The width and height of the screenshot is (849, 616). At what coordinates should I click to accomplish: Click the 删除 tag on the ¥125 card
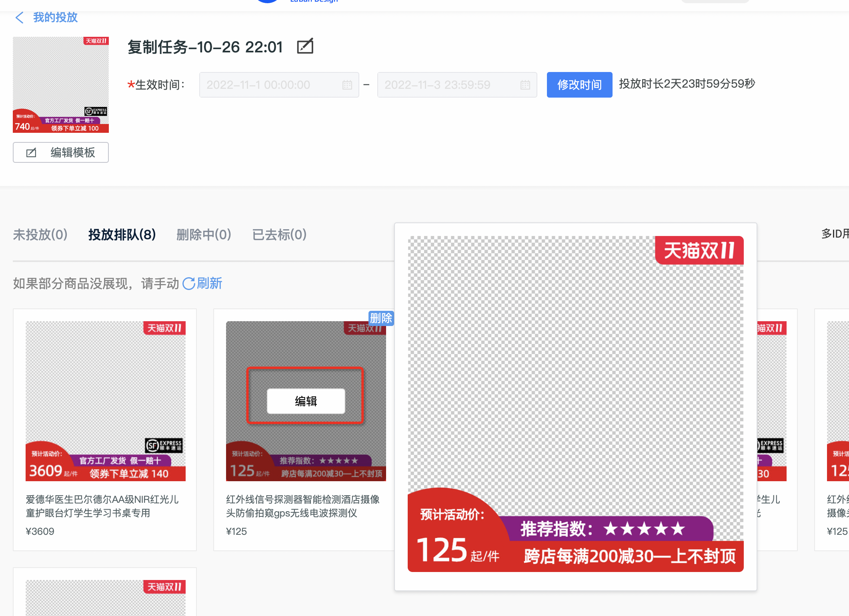point(381,318)
